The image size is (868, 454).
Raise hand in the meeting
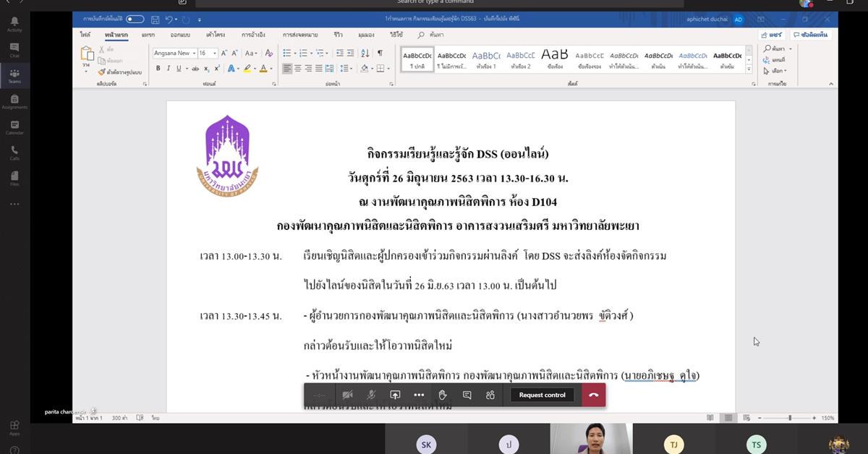click(x=443, y=395)
